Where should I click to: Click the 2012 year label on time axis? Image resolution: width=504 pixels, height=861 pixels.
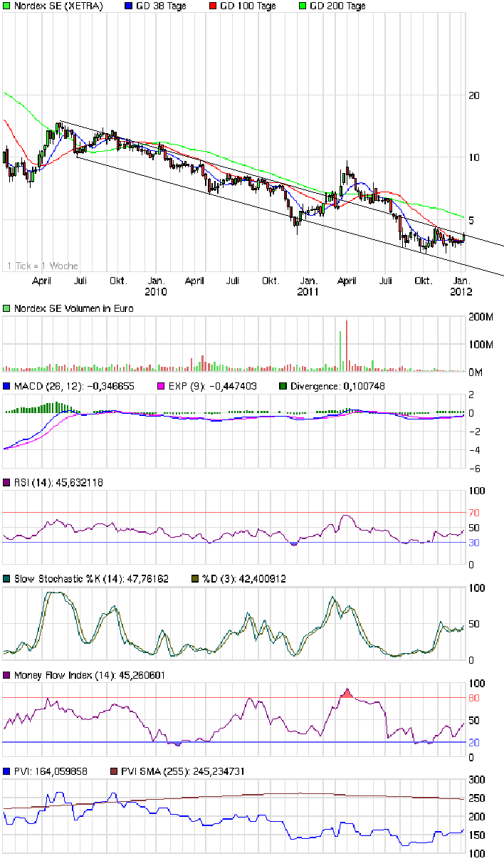pyautogui.click(x=461, y=291)
